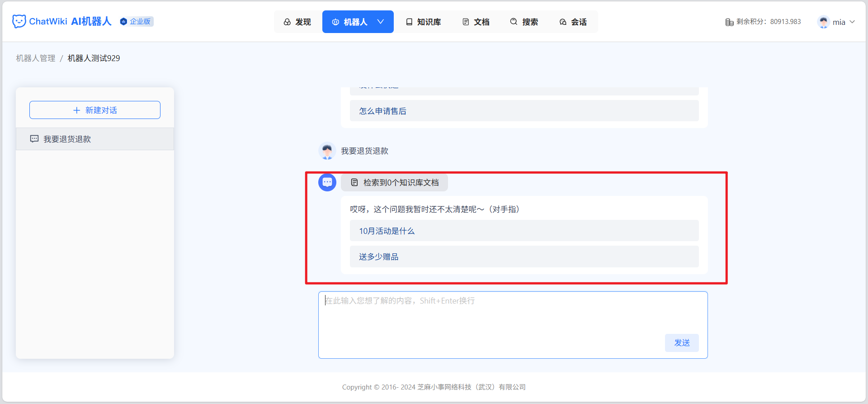Click the chat icon beside 我要退货退款 in sidebar
This screenshot has height=404, width=868.
[x=34, y=139]
